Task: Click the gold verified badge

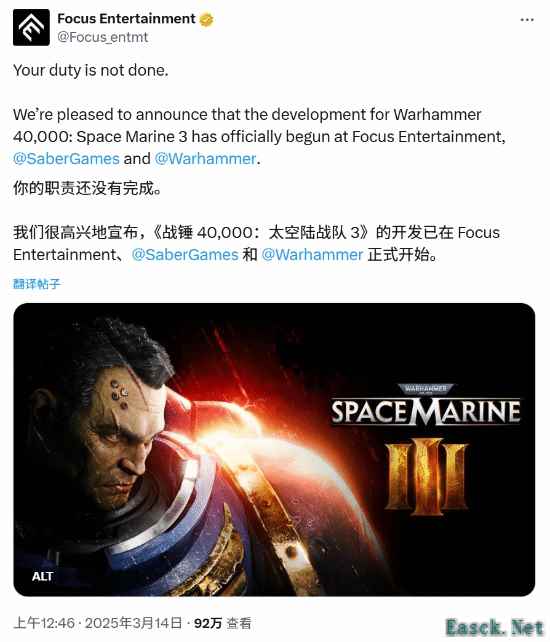Action: pyautogui.click(x=206, y=19)
